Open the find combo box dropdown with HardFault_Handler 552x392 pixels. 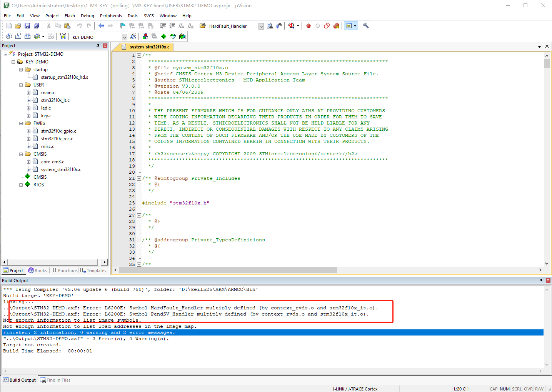pos(261,26)
